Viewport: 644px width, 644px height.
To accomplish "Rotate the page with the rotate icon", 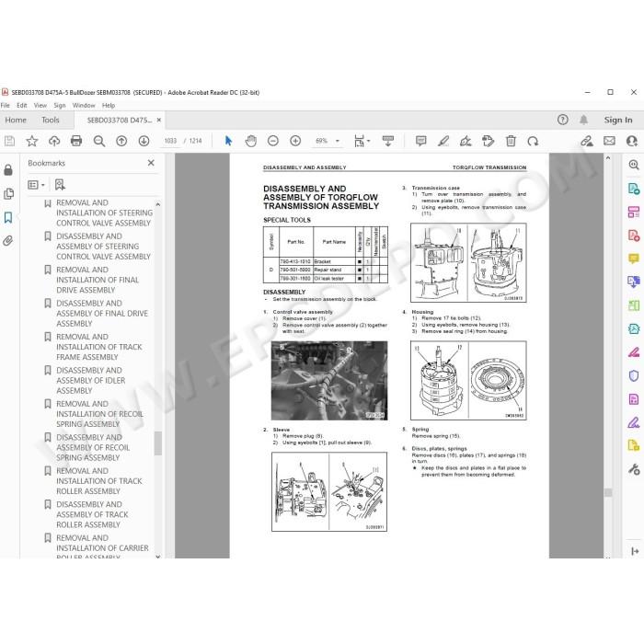I will click(533, 142).
